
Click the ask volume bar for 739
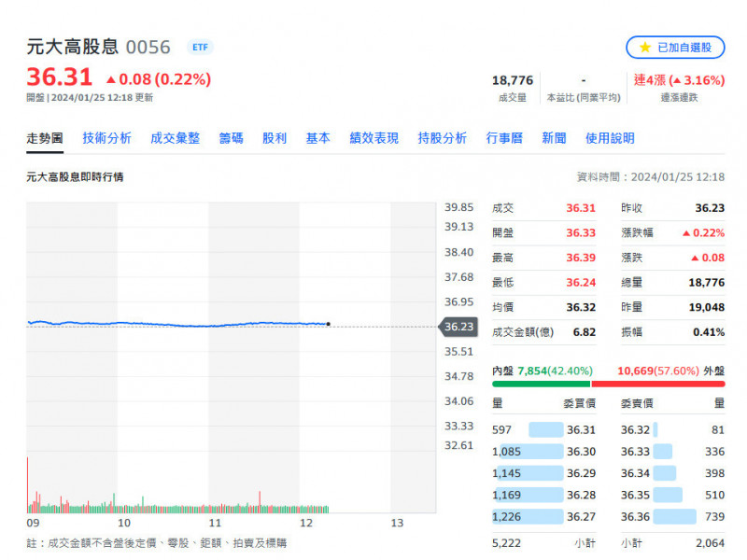coord(674,517)
